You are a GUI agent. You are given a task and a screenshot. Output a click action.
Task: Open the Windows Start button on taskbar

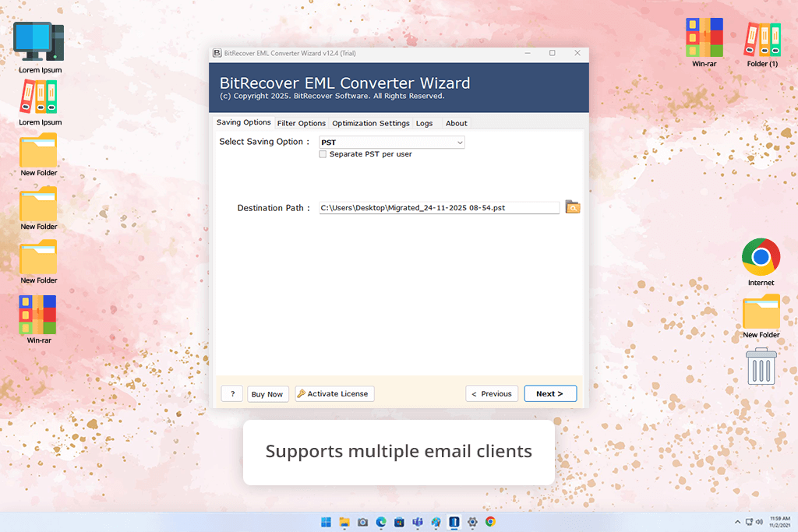326,522
